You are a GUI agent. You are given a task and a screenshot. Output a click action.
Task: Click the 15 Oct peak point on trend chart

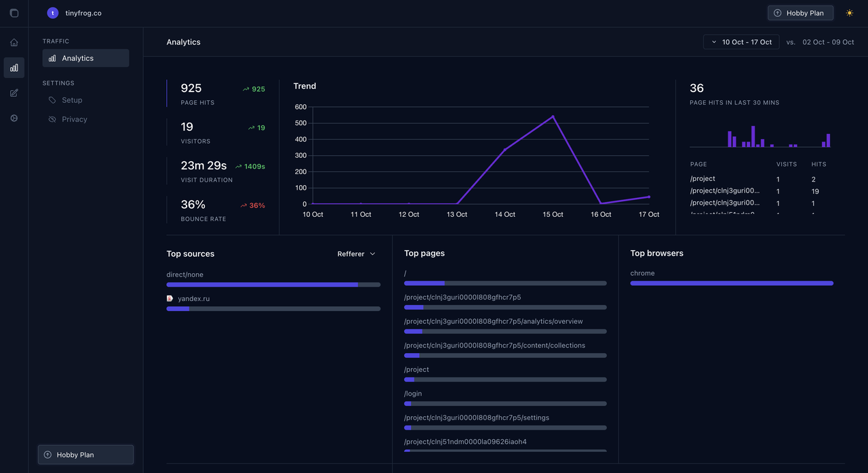[x=553, y=117]
